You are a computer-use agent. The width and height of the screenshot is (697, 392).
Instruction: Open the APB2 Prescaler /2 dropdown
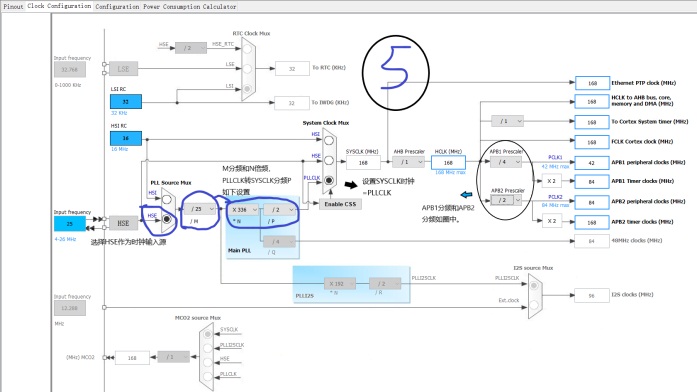point(506,200)
